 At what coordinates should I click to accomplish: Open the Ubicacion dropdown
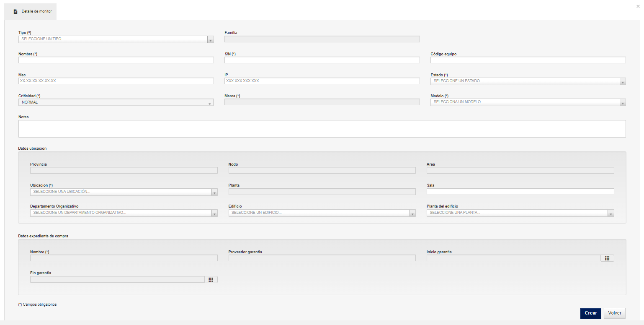(124, 192)
